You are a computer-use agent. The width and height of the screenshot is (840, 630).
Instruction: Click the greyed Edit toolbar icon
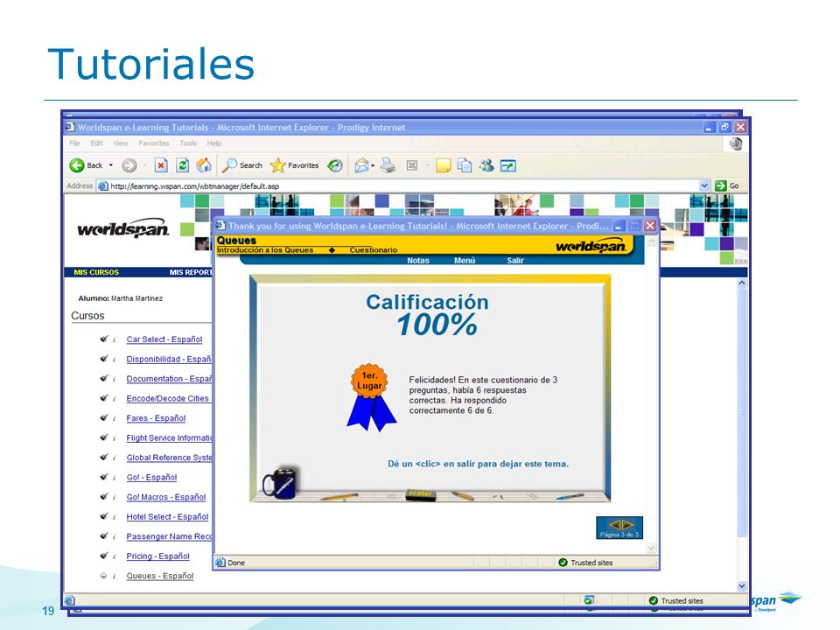(412, 165)
